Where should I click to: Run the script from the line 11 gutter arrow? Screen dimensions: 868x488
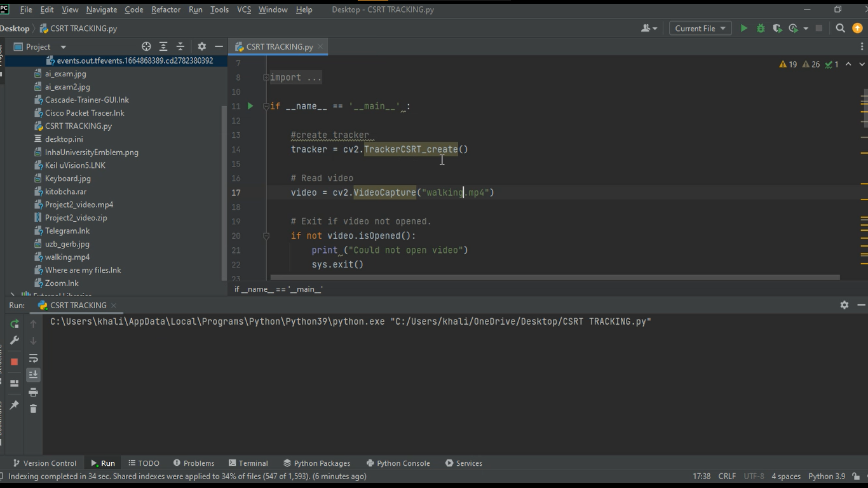point(250,106)
